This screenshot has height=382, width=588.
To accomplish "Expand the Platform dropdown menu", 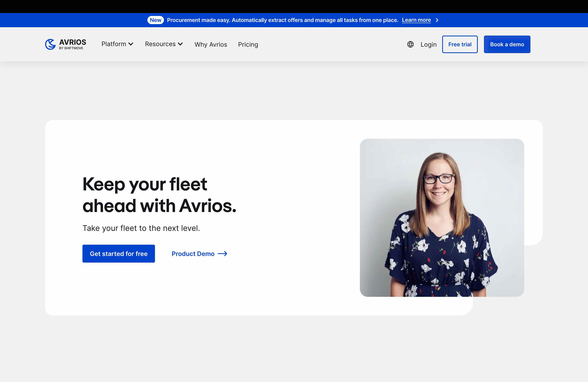I will 114,44.
